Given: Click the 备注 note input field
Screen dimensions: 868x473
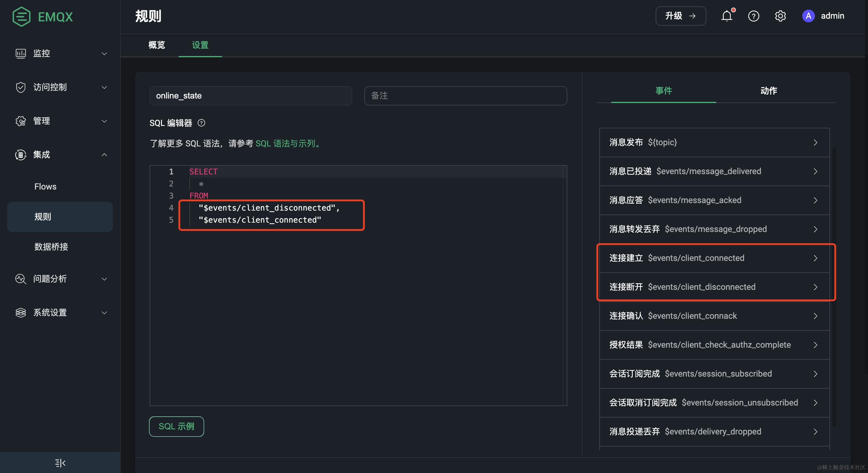Looking at the screenshot, I should pos(465,96).
